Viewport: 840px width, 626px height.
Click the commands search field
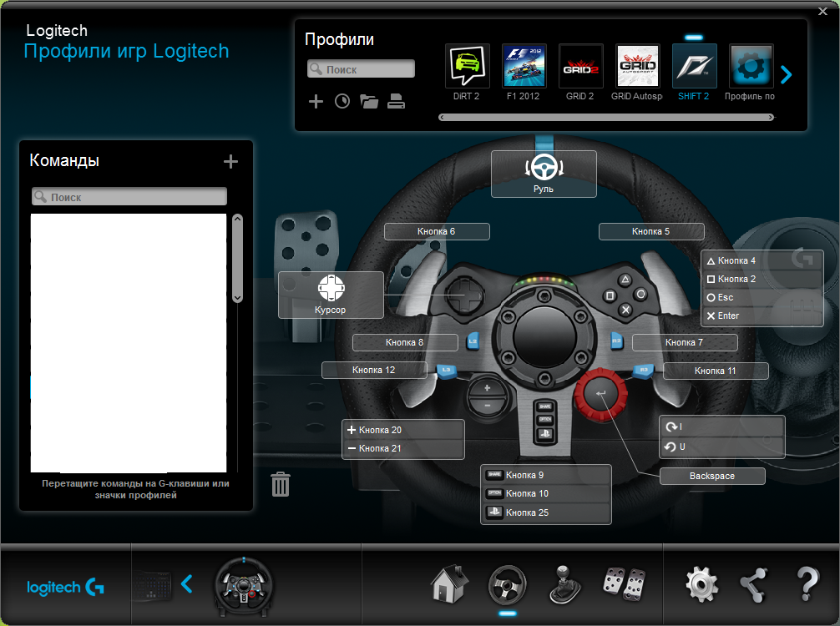point(129,196)
